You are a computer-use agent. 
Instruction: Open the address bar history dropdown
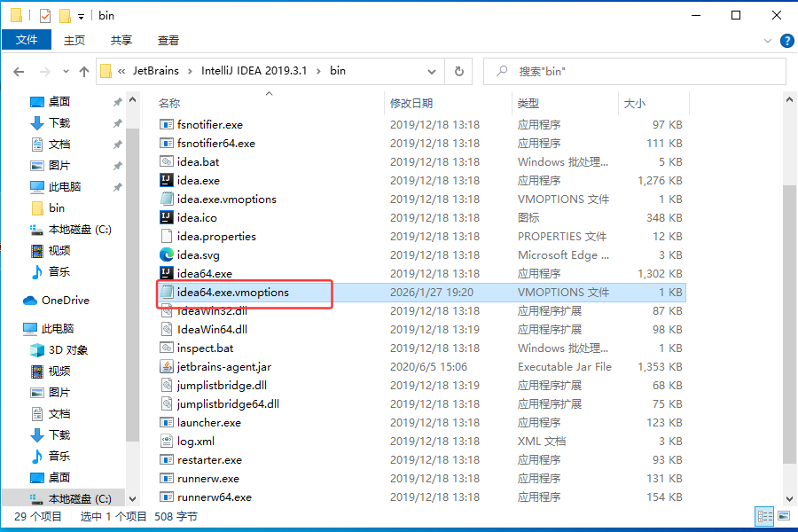pyautogui.click(x=432, y=71)
